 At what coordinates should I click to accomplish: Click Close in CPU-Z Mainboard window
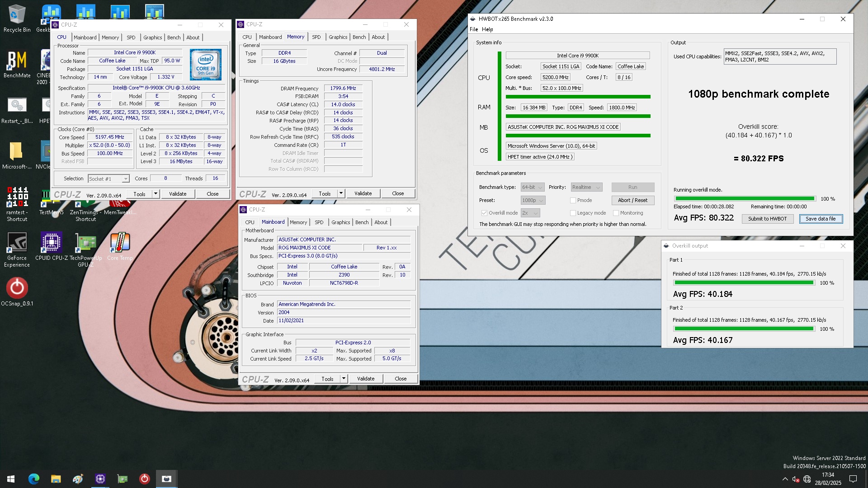(x=401, y=379)
